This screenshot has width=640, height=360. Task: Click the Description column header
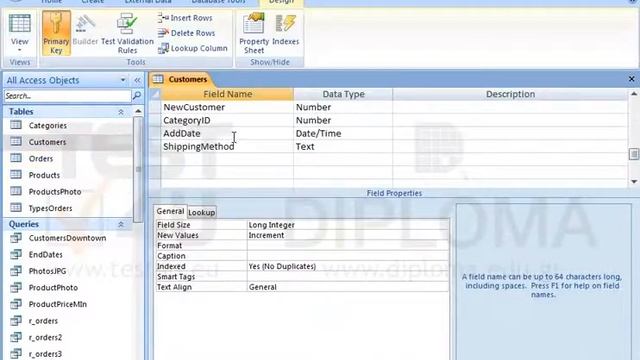[x=510, y=94]
